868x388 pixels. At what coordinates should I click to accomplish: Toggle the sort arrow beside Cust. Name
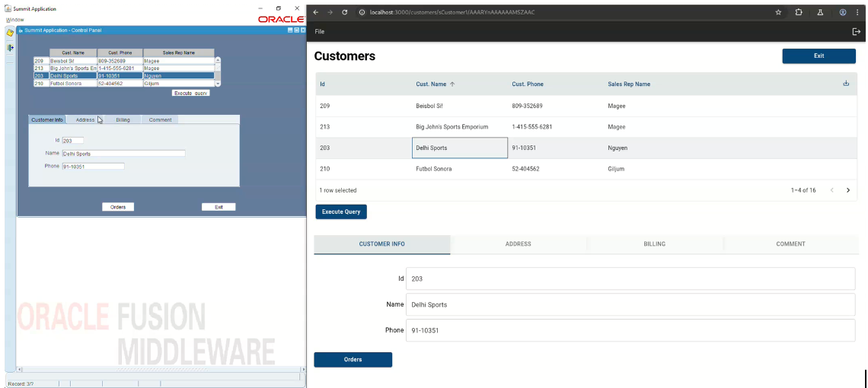click(x=452, y=84)
